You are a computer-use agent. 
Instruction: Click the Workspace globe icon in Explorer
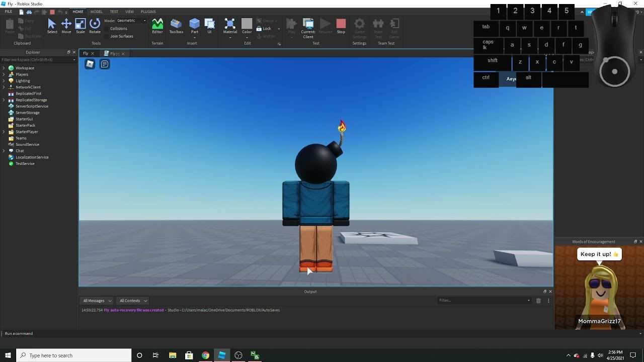pos(11,68)
